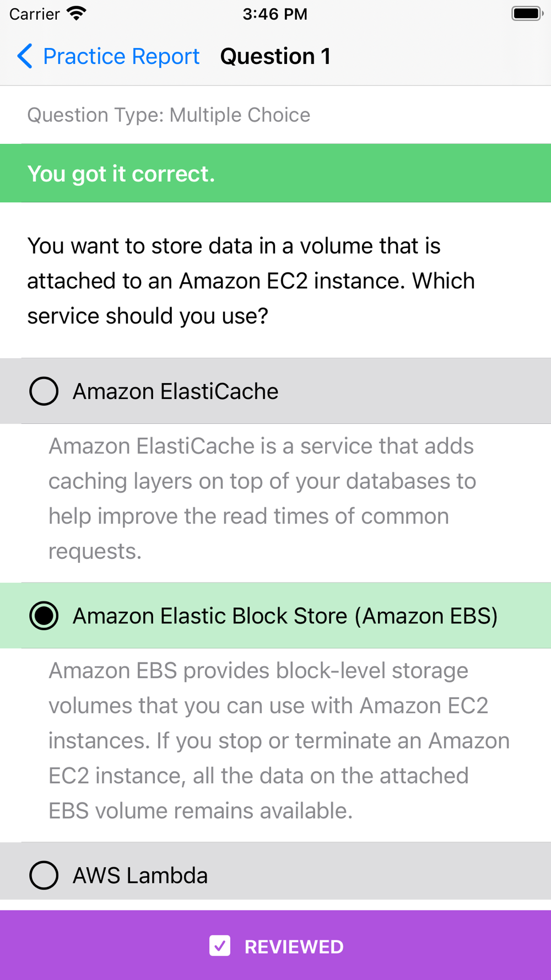The image size is (551, 980).
Task: Tap the back chevron icon
Action: 25,56
